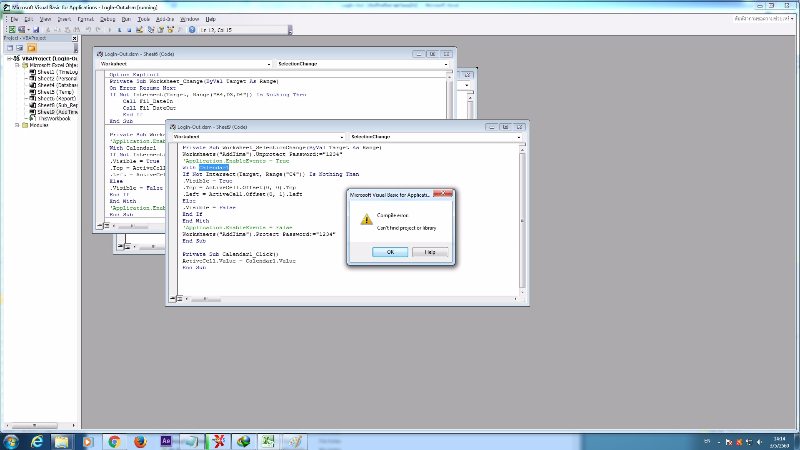
Task: Expand the Modules folder in project tree
Action: (18, 126)
